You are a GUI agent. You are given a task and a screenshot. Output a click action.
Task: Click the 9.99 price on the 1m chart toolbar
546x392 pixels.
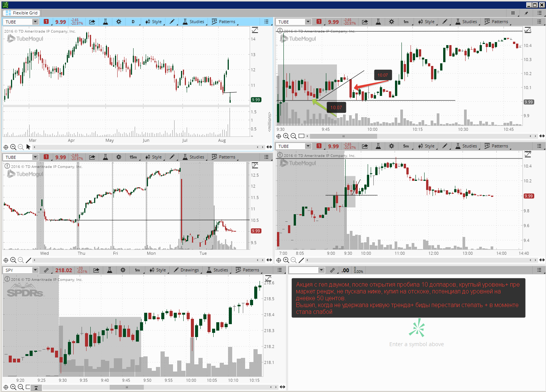pos(334,22)
